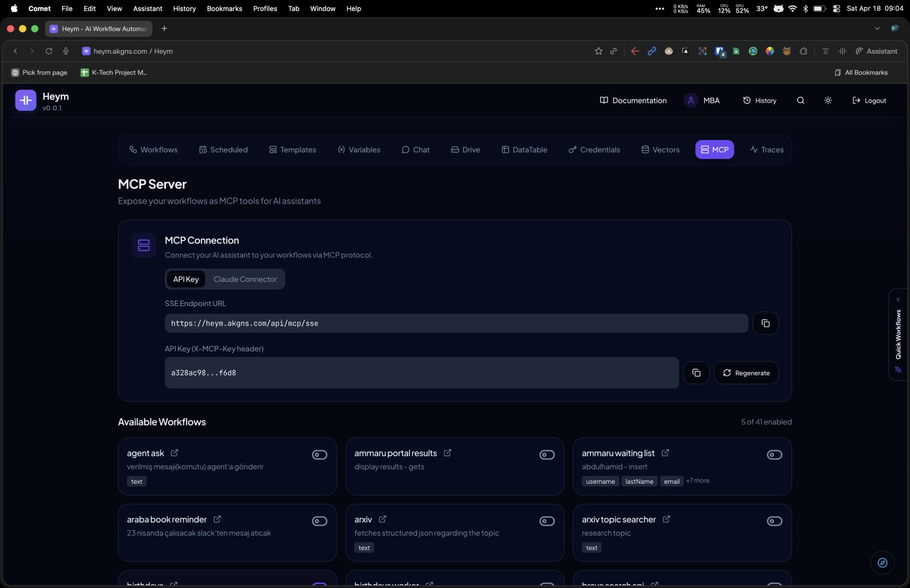Show the +7 more fields on ammaru waiting list
The height and width of the screenshot is (588, 910).
click(697, 480)
